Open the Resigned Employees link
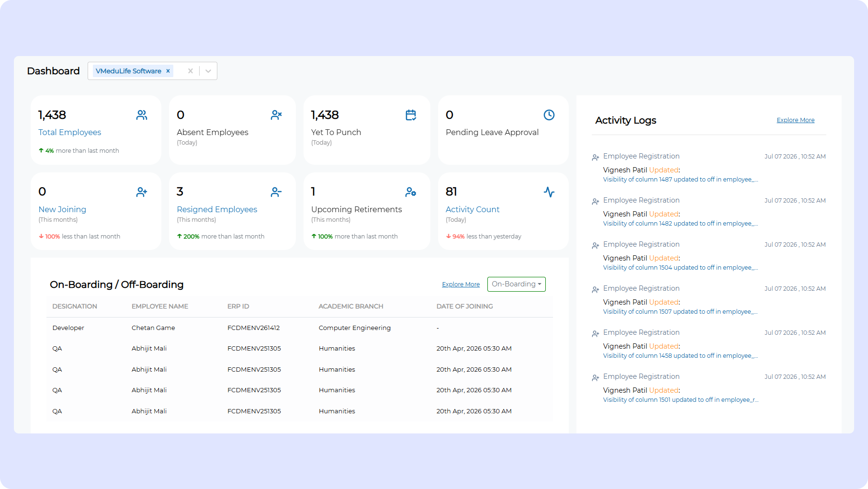This screenshot has width=868, height=489. tap(217, 209)
